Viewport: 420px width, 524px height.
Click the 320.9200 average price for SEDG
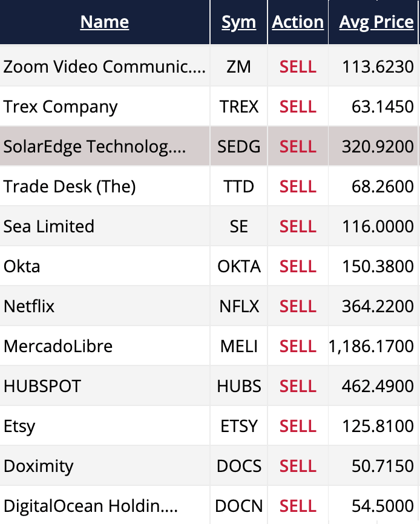point(378,147)
